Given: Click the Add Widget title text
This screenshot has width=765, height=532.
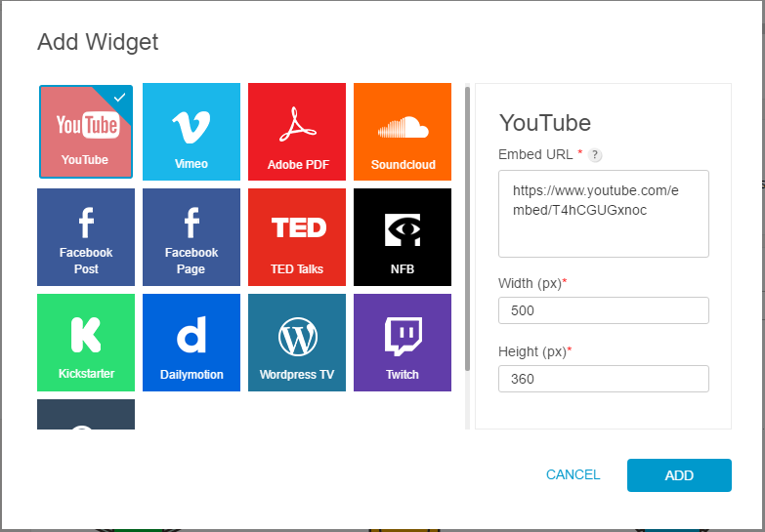Looking at the screenshot, I should pyautogui.click(x=98, y=42).
